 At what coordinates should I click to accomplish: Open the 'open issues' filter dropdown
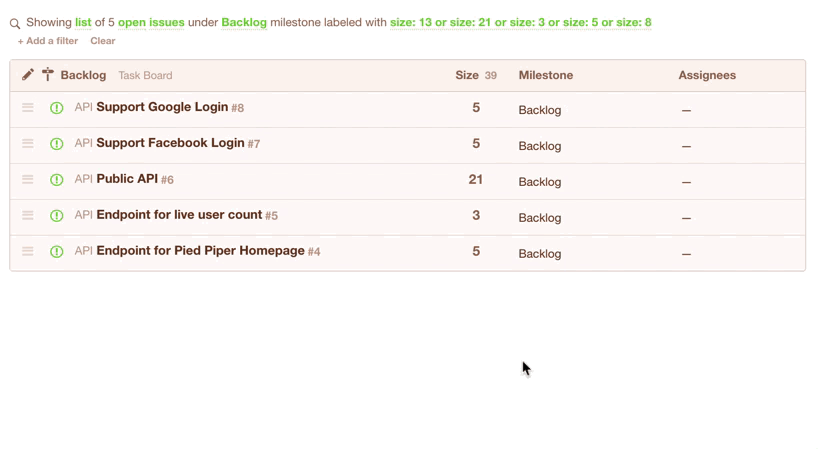151,22
